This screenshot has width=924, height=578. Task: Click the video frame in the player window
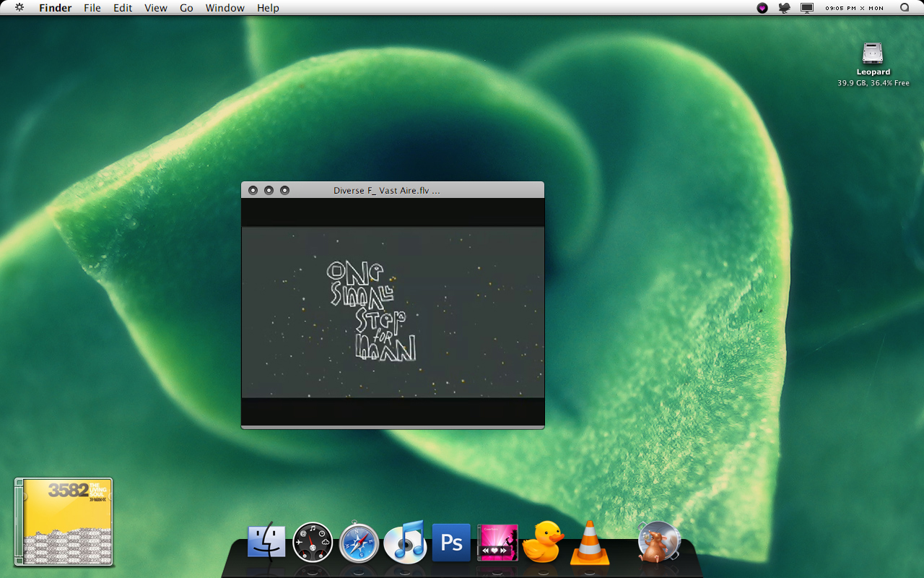pos(393,312)
